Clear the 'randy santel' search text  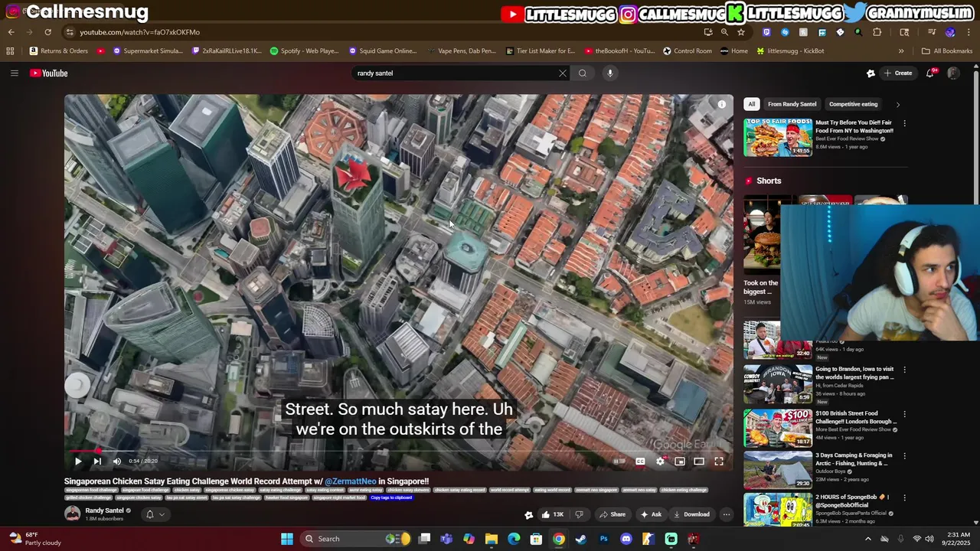pyautogui.click(x=563, y=73)
